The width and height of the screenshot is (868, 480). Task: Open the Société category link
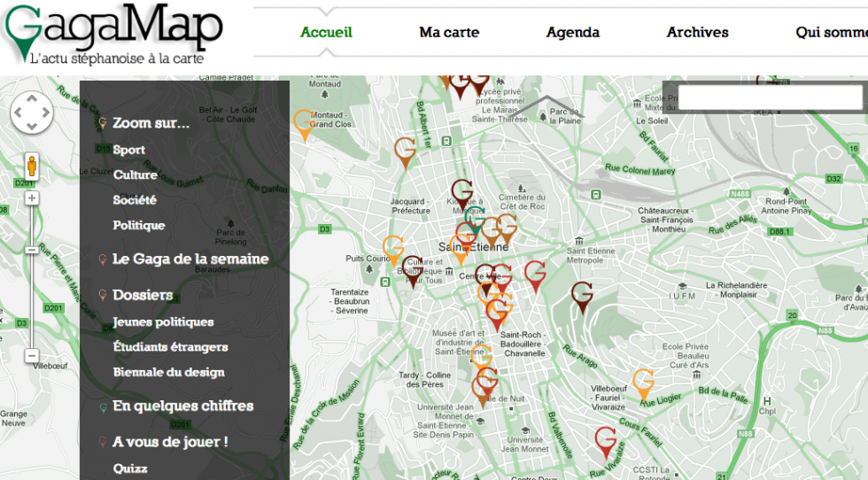coord(135,200)
